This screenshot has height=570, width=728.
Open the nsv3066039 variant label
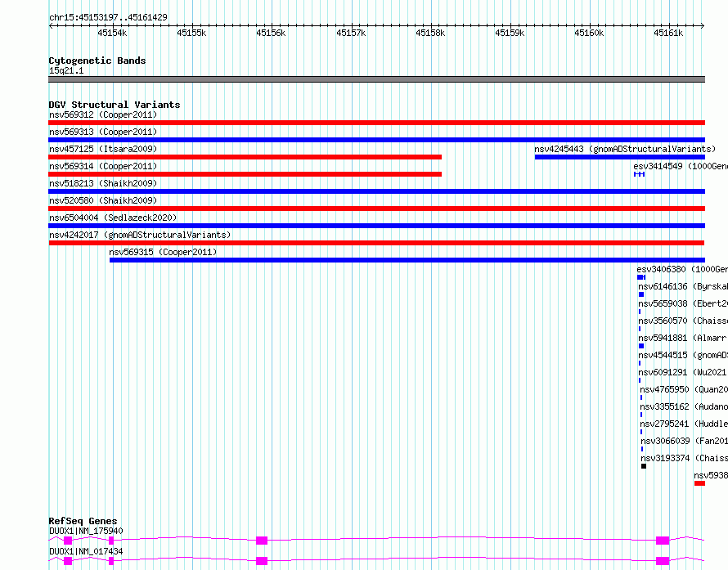685,441
